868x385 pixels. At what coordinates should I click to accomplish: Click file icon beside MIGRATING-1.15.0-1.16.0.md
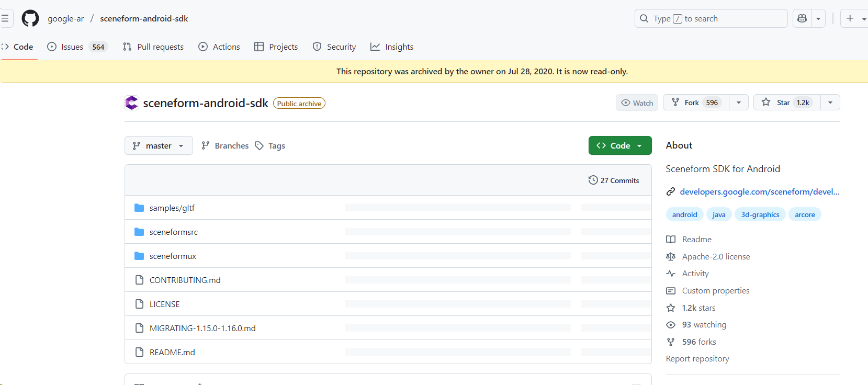pyautogui.click(x=139, y=328)
